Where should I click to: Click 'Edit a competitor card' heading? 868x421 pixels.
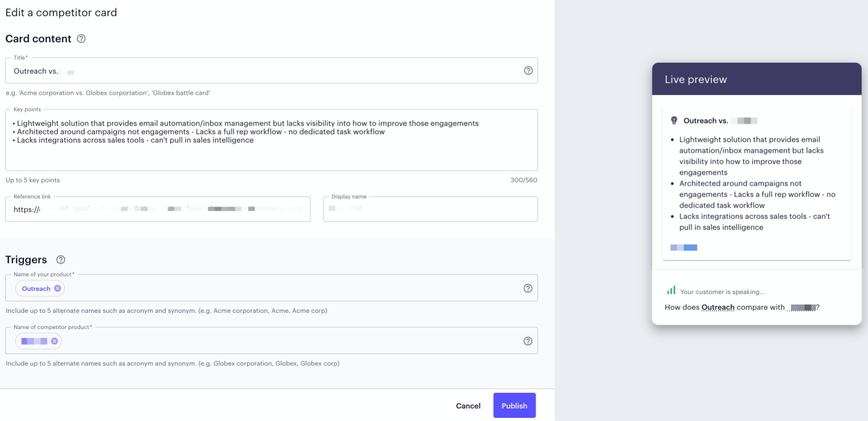click(x=61, y=13)
